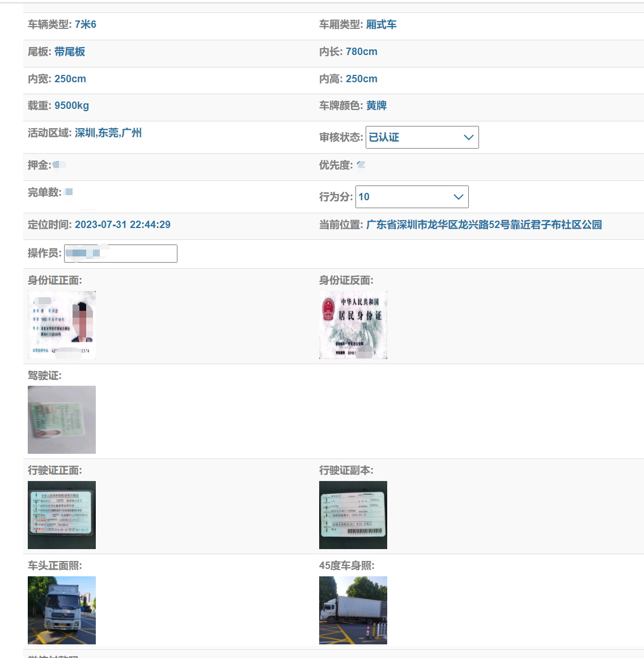
Task: Click inside the 操作员 input field
Action: (120, 253)
